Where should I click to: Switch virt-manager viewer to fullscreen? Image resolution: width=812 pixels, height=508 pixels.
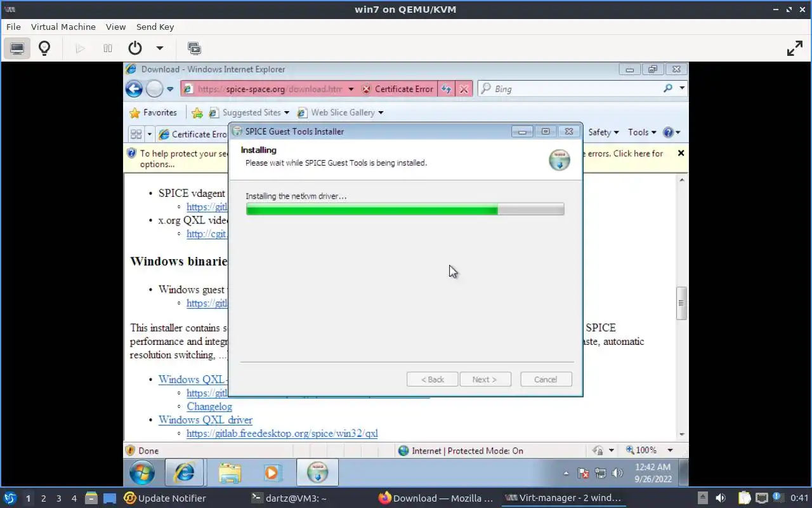pyautogui.click(x=795, y=48)
